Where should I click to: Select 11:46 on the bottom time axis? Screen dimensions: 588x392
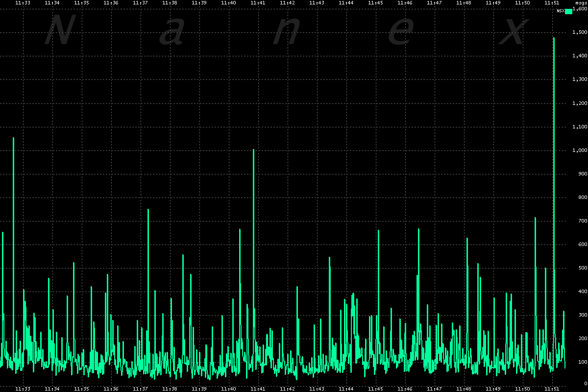(405, 389)
